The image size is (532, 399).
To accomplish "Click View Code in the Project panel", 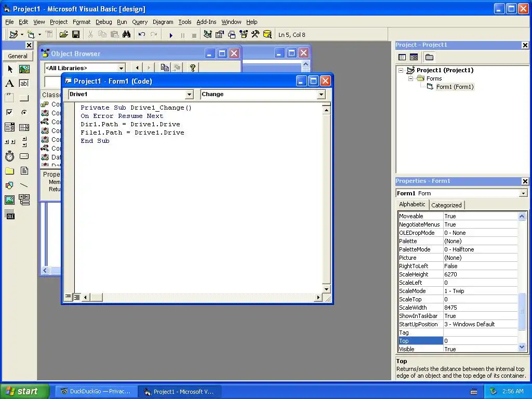I will click(402, 57).
